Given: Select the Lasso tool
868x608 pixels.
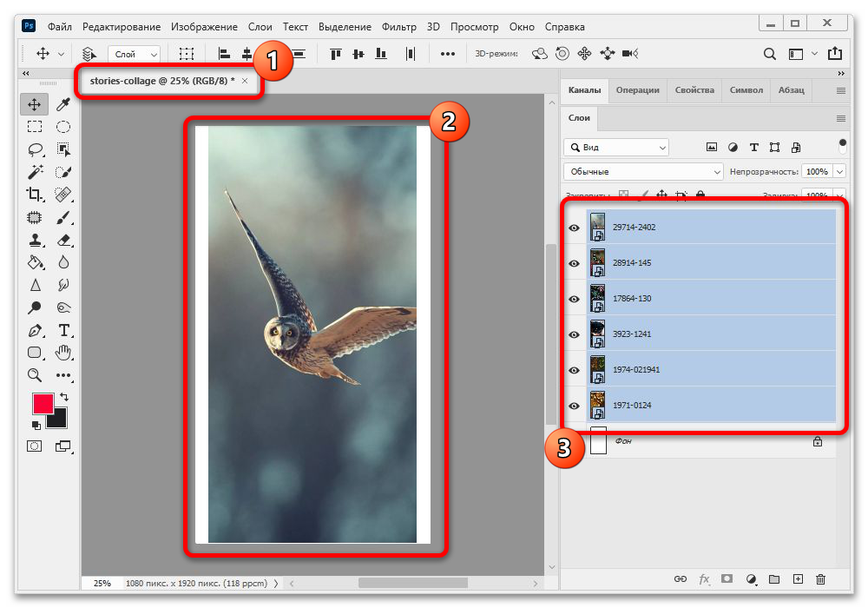Looking at the screenshot, I should 35,149.
